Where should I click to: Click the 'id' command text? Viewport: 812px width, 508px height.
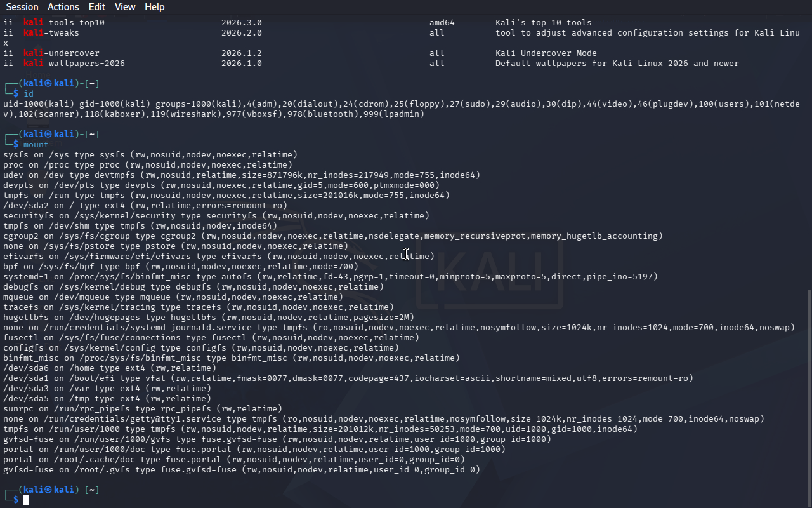(29, 94)
